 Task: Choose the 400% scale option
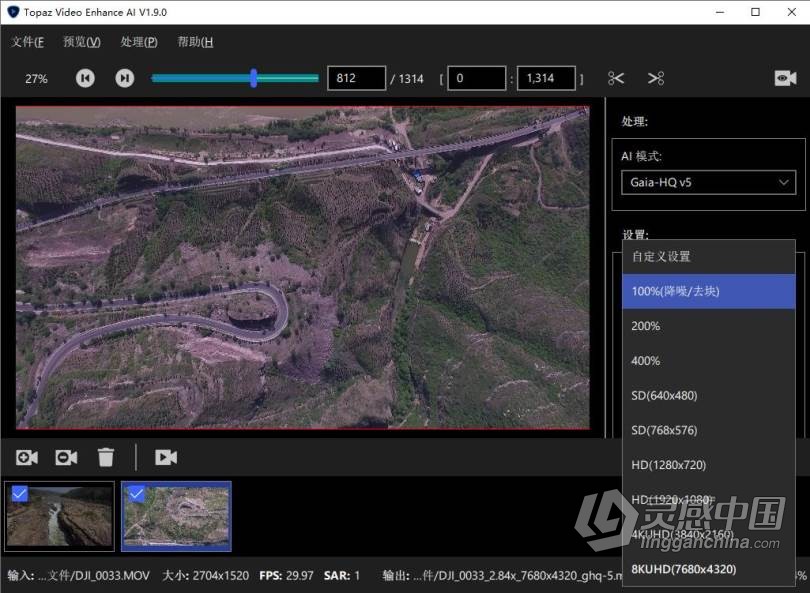point(708,361)
